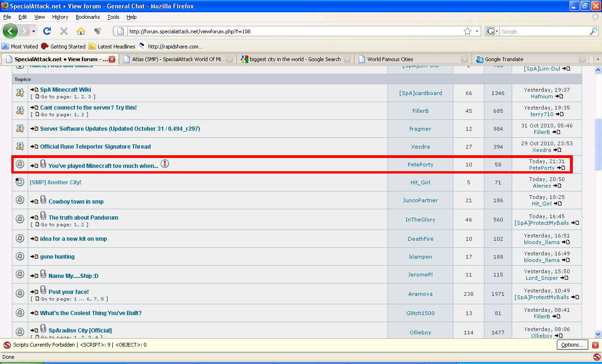Open Getting Started bookmark icon
602x364 pixels.
click(45, 46)
